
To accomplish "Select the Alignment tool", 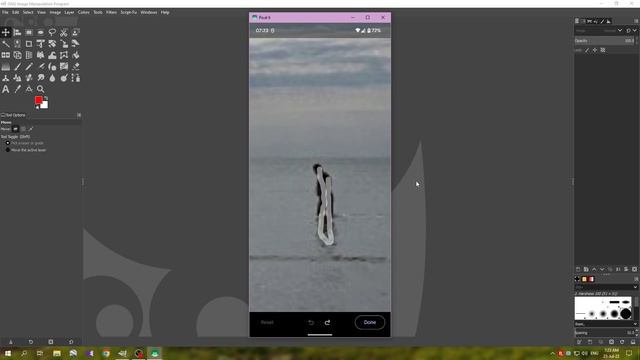I will pos(17,32).
